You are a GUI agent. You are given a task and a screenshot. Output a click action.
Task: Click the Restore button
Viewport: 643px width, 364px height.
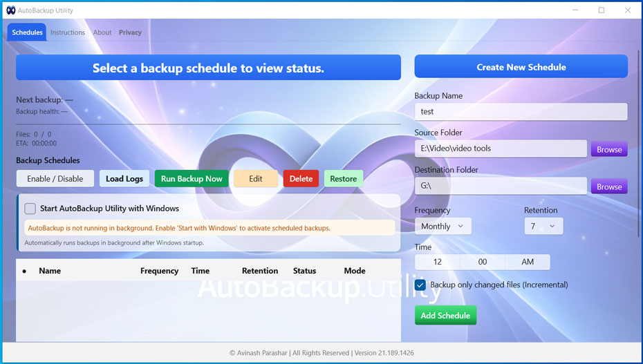tap(343, 178)
